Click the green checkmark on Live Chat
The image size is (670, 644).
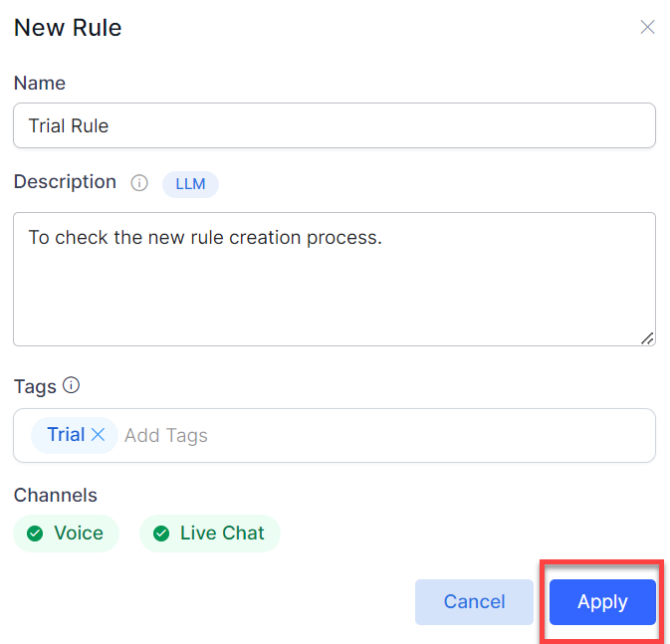point(160,534)
